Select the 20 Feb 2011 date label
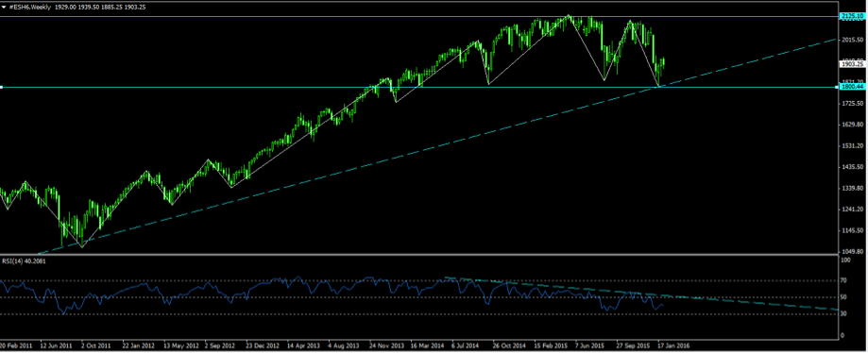The image size is (868, 353). tap(15, 345)
